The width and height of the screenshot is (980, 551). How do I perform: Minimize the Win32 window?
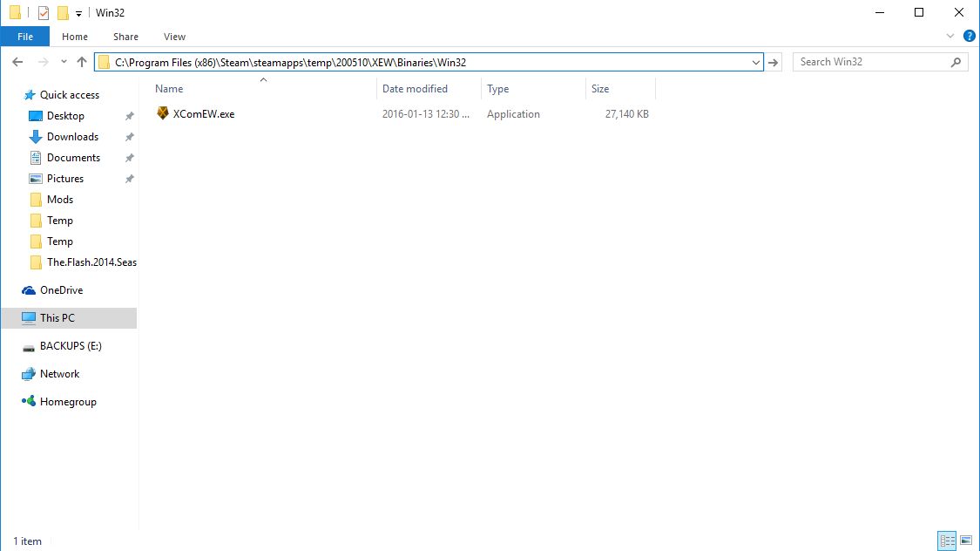[879, 12]
